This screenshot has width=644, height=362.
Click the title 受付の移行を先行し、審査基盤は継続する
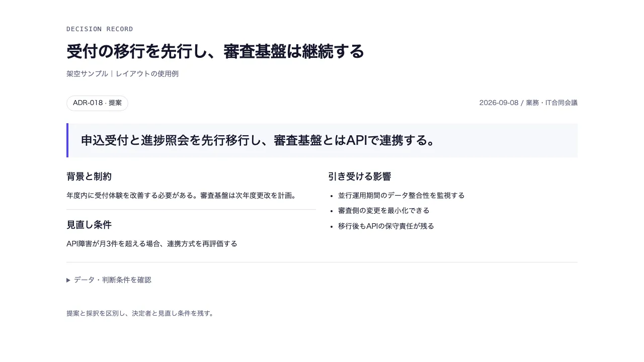click(215, 51)
